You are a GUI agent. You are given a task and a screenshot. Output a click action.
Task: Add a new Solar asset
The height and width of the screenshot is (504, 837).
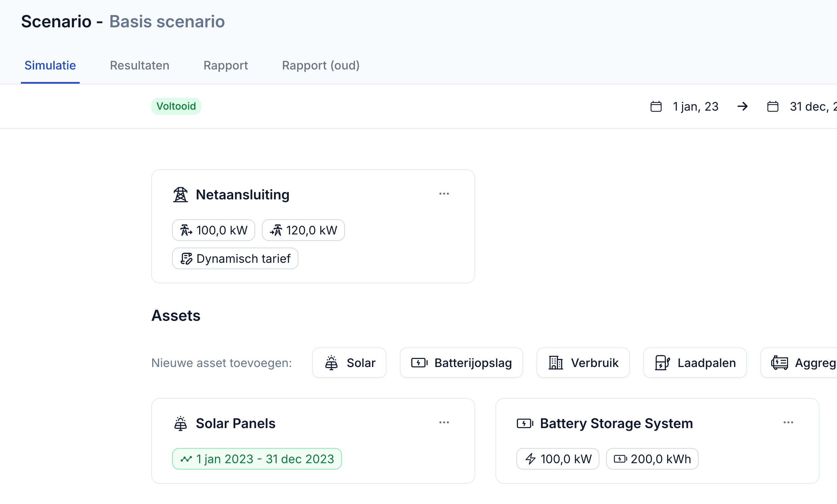[x=349, y=363]
